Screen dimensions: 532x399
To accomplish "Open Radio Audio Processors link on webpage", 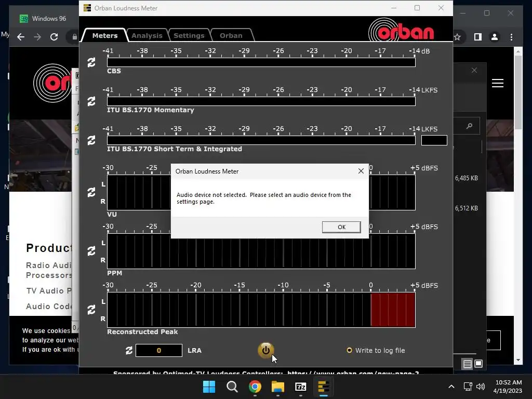I will (x=49, y=270).
